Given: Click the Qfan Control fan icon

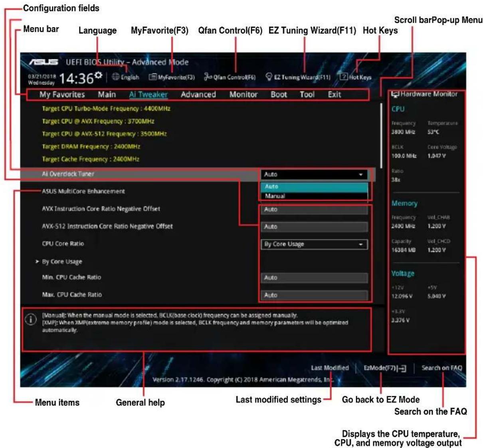Looking at the screenshot, I should click(x=208, y=77).
